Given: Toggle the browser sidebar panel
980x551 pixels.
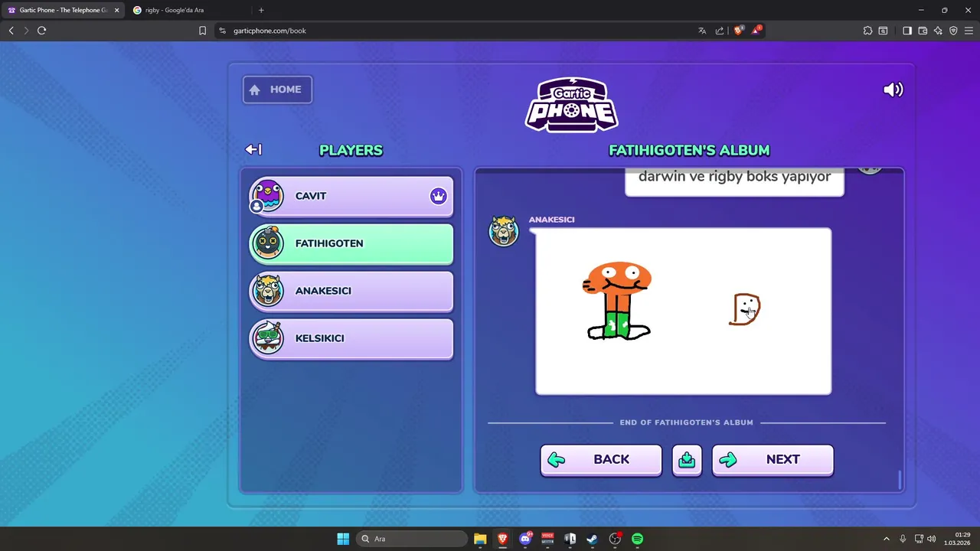Looking at the screenshot, I should tap(907, 31).
